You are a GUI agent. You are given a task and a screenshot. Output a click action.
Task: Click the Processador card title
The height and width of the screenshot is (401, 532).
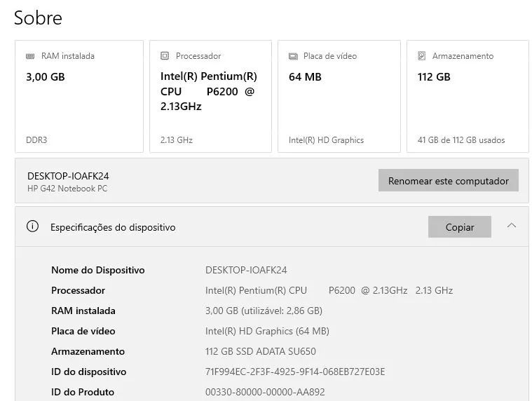pyautogui.click(x=198, y=56)
